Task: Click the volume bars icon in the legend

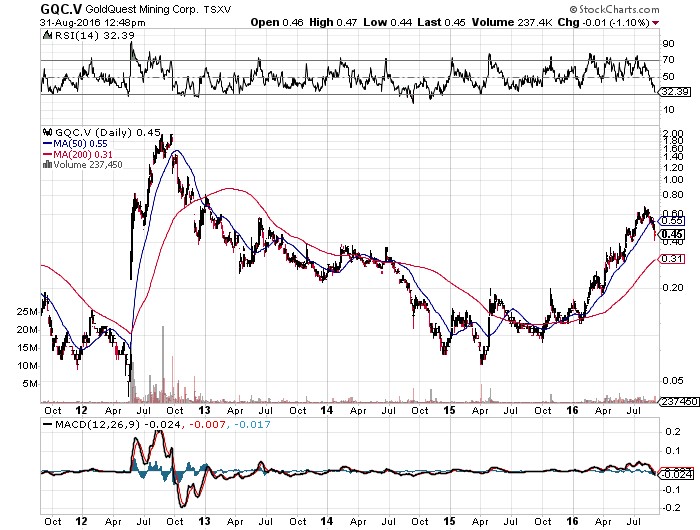Action: pyautogui.click(x=47, y=164)
